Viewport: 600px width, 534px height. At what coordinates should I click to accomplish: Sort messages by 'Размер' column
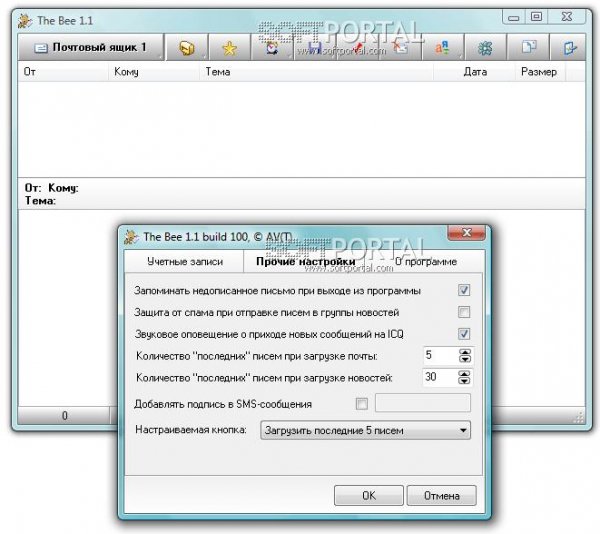[539, 72]
